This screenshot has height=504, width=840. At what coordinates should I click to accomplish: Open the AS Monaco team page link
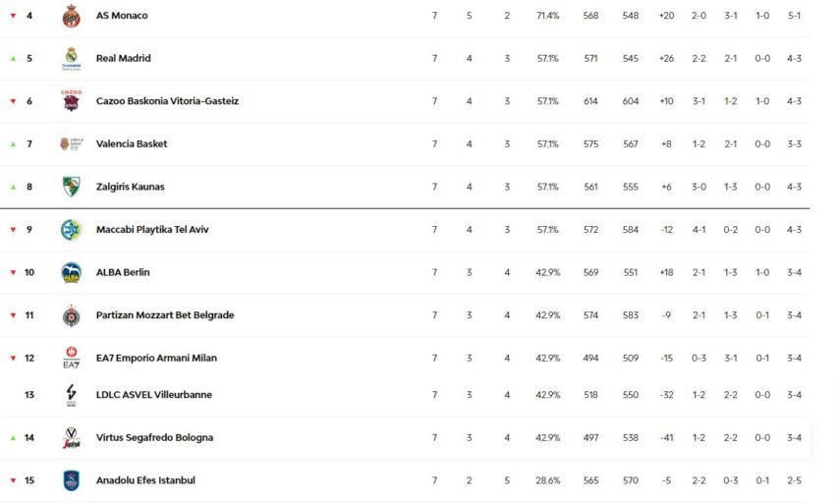point(122,16)
